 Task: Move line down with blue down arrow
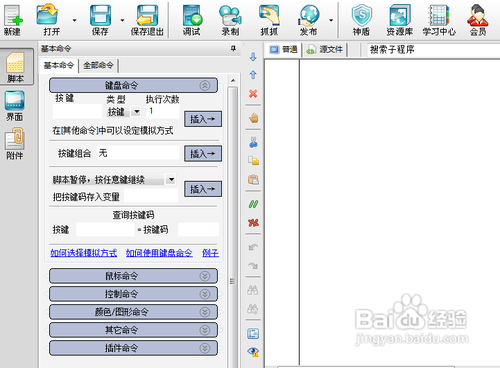click(253, 57)
